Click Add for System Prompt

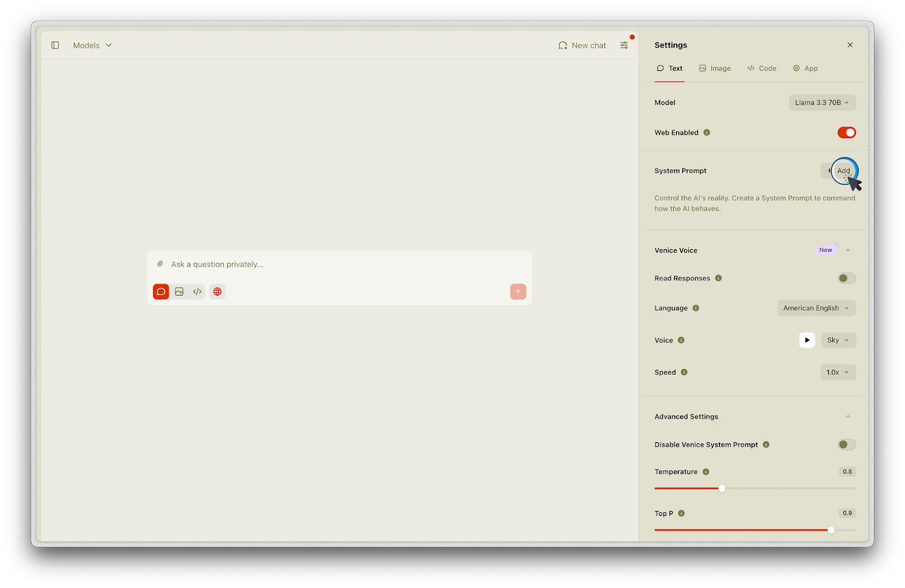point(838,171)
